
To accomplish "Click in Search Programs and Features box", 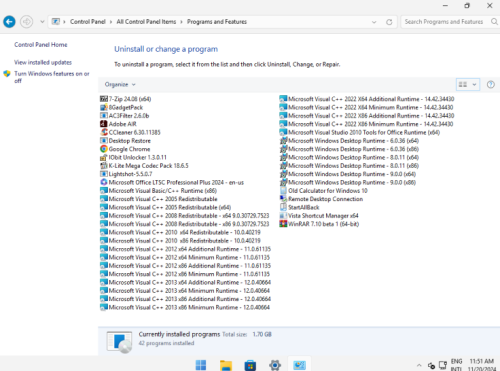I will [x=445, y=22].
